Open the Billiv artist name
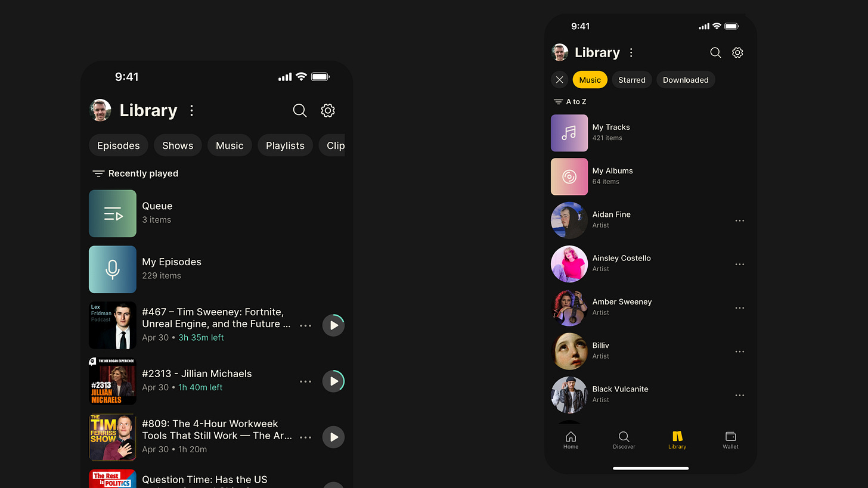This screenshot has width=868, height=488. (x=600, y=346)
